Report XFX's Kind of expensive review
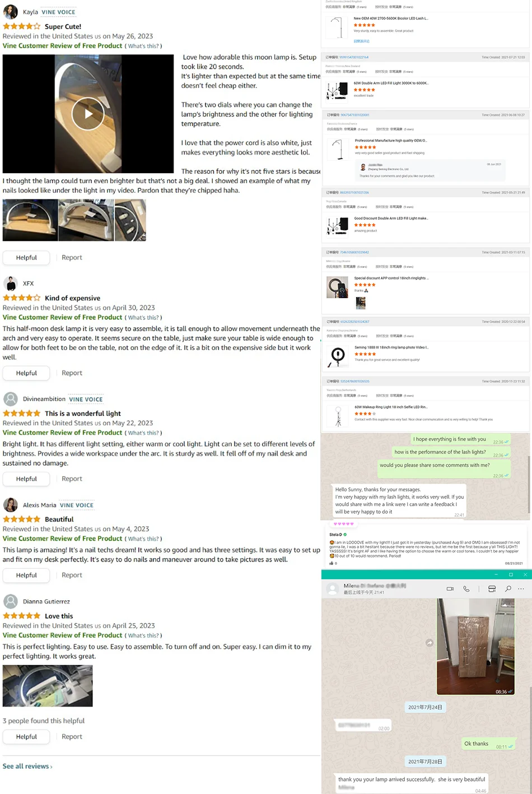 pos(72,373)
